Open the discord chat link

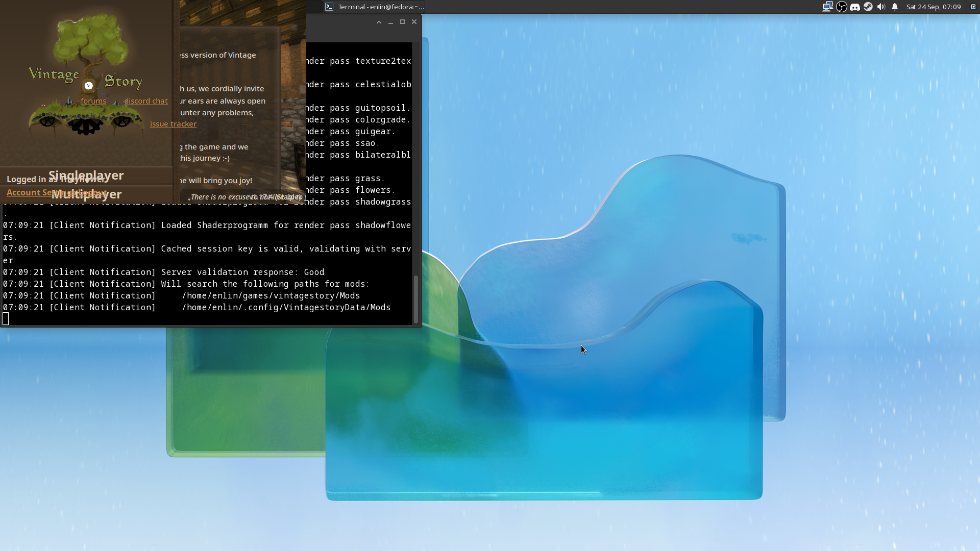coord(146,101)
